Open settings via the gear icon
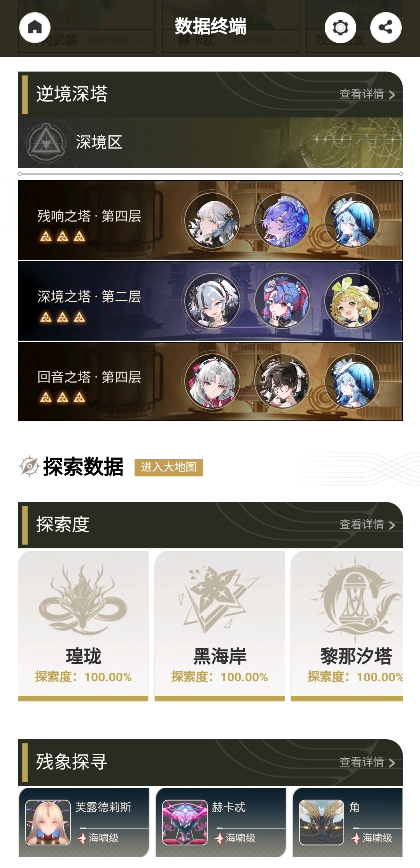The width and height of the screenshot is (420, 868). pyautogui.click(x=340, y=27)
